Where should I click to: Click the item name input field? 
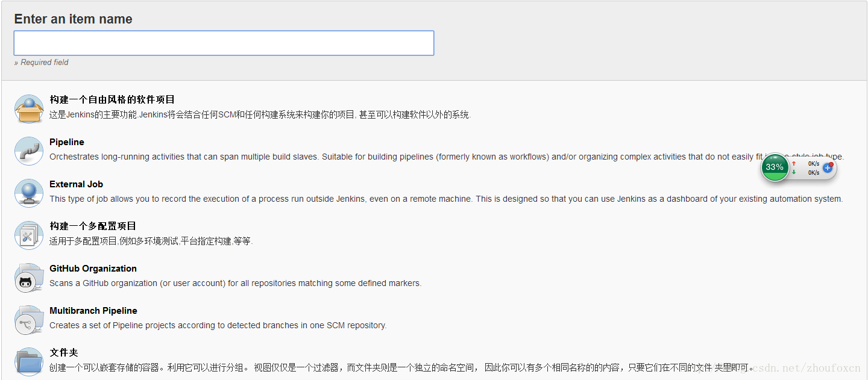point(224,43)
